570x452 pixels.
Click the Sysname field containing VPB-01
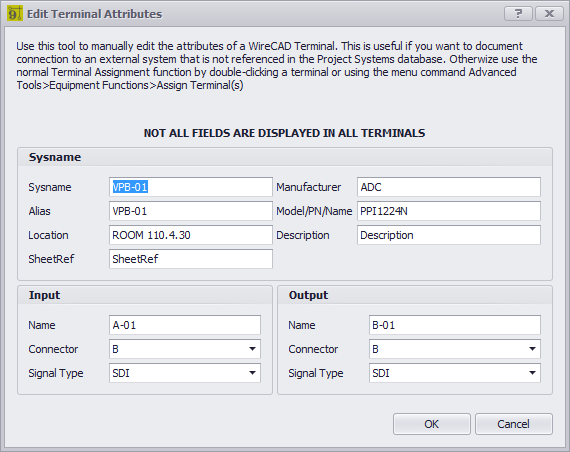click(190, 187)
